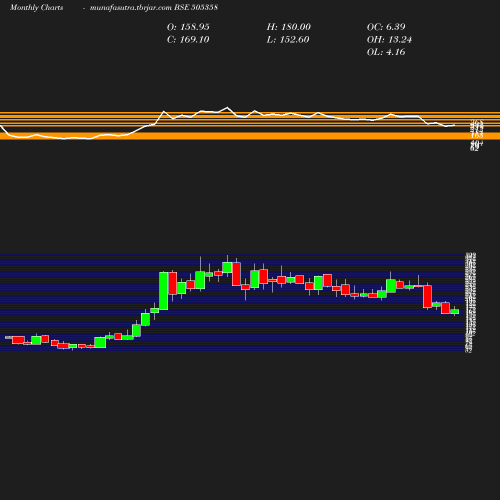Click the "OL: 4.16" value
This screenshot has height=500, width=500.
coord(386,52)
